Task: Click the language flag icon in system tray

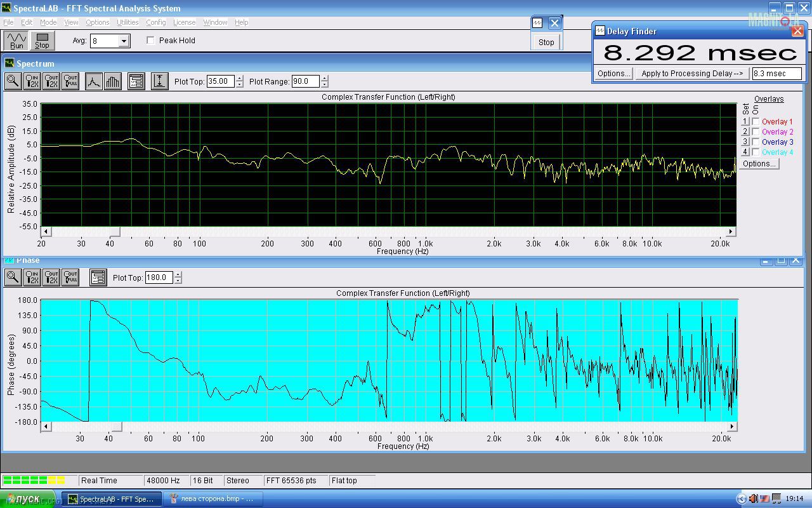Action: coord(765,498)
